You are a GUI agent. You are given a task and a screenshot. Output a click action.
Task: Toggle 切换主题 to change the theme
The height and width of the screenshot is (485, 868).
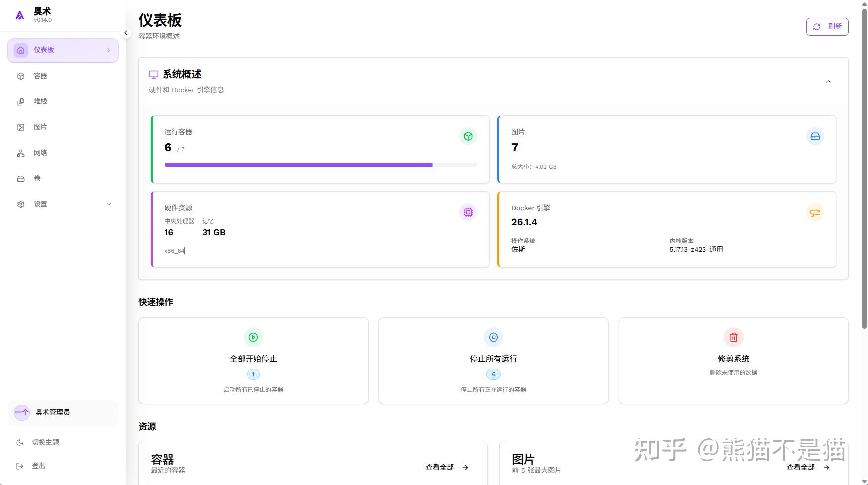[45, 442]
